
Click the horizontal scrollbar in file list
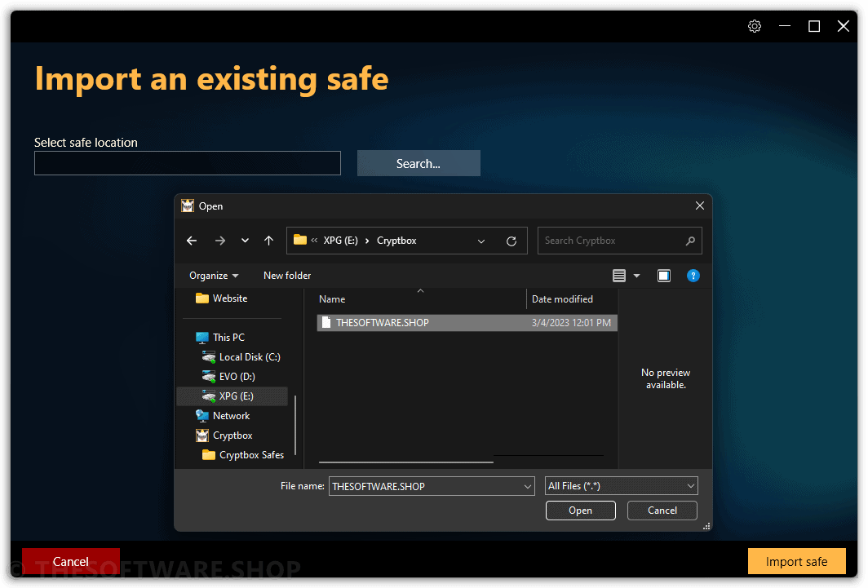point(405,462)
